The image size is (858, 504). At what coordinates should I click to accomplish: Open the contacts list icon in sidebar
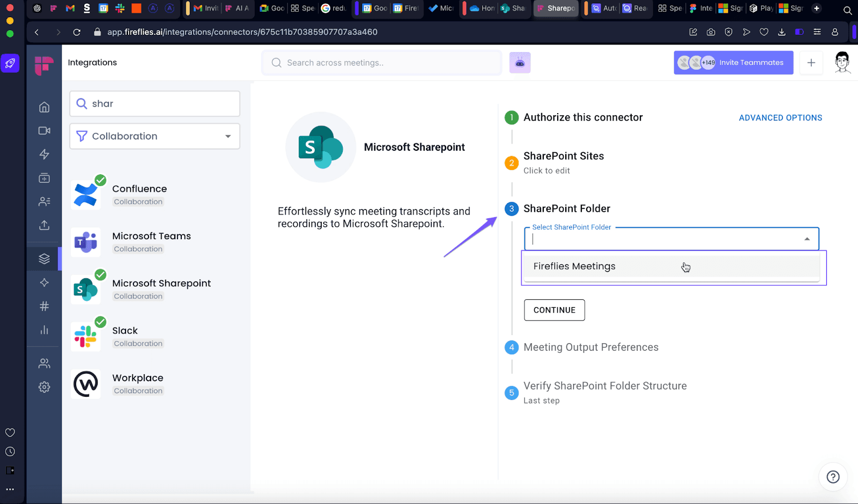pyautogui.click(x=45, y=202)
